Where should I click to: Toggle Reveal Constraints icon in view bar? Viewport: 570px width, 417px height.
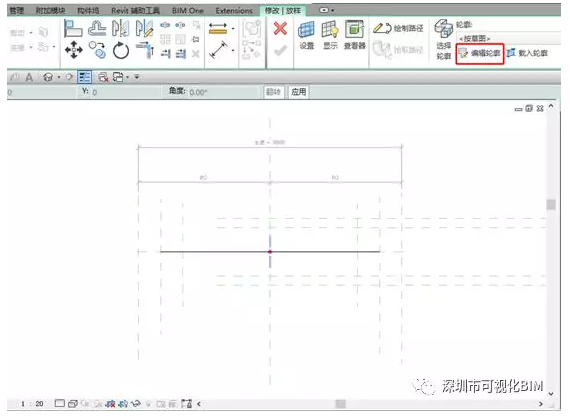[187, 404]
